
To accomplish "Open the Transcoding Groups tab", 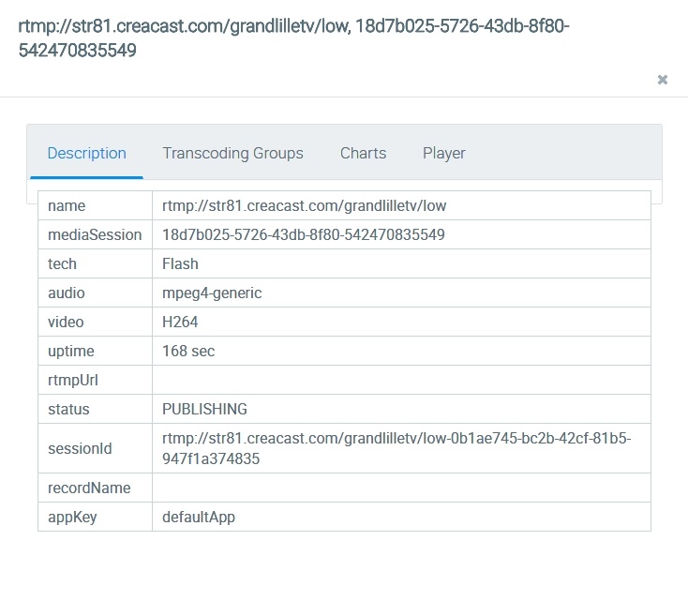I will 232,153.
